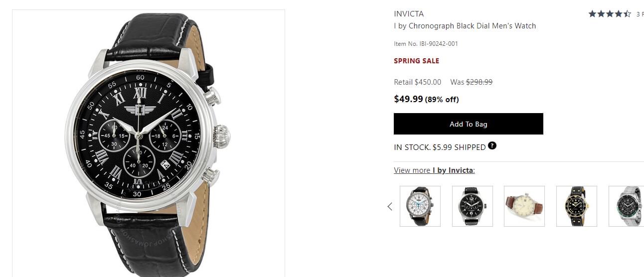The height and width of the screenshot is (277, 644).
Task: Click the crossed-out $298.99 price
Action: 479,82
